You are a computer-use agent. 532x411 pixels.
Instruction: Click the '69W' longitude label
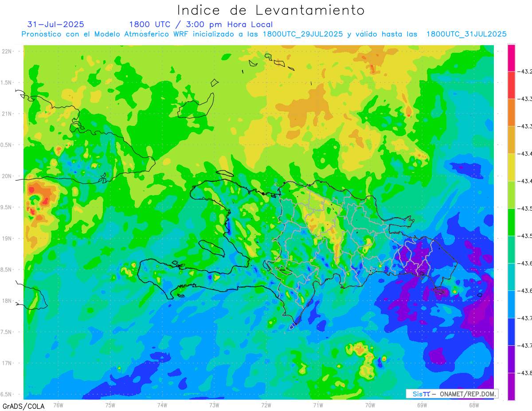pos(422,405)
